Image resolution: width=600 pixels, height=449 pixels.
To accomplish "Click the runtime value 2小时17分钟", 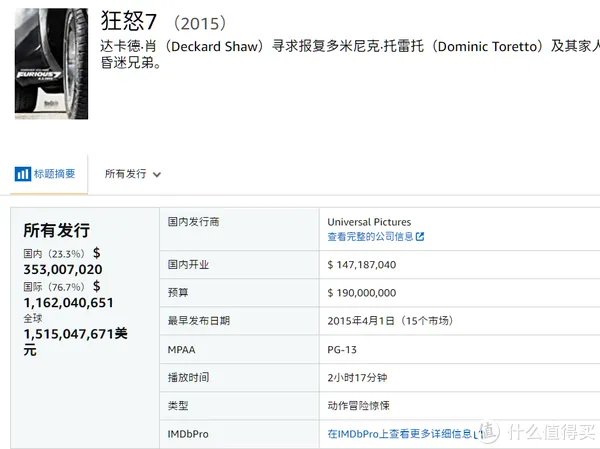I will pyautogui.click(x=357, y=378).
